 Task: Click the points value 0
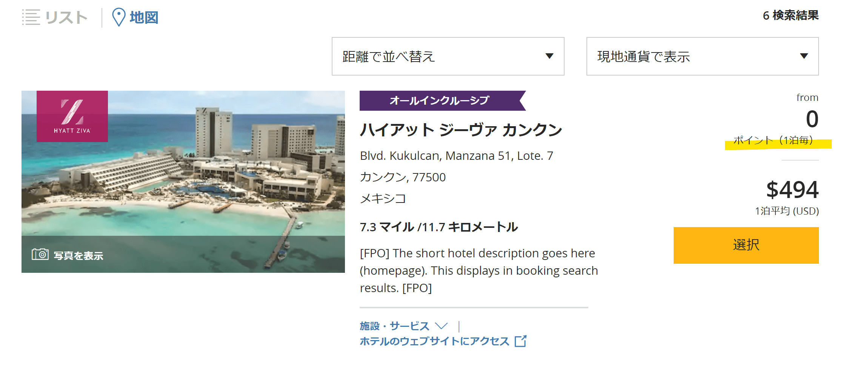[812, 119]
